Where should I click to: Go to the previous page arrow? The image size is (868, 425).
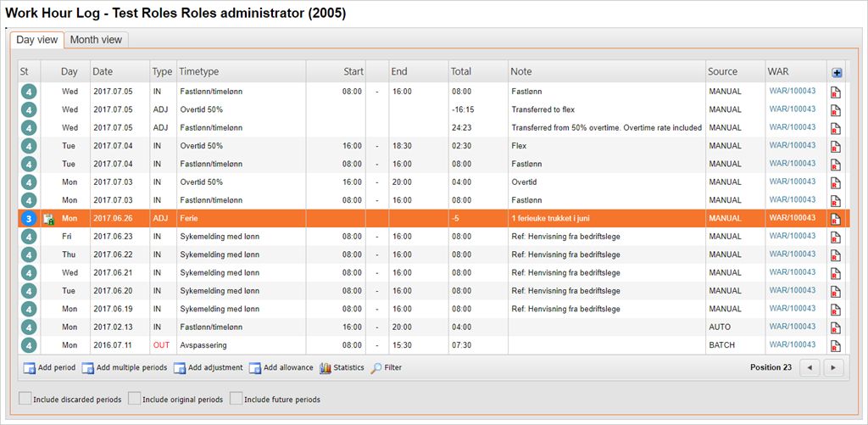point(810,367)
